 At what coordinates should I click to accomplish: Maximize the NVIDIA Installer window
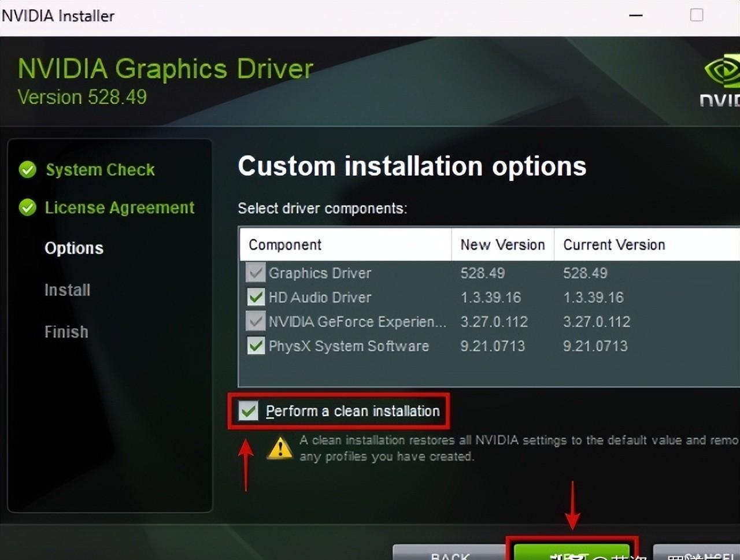coord(697,15)
